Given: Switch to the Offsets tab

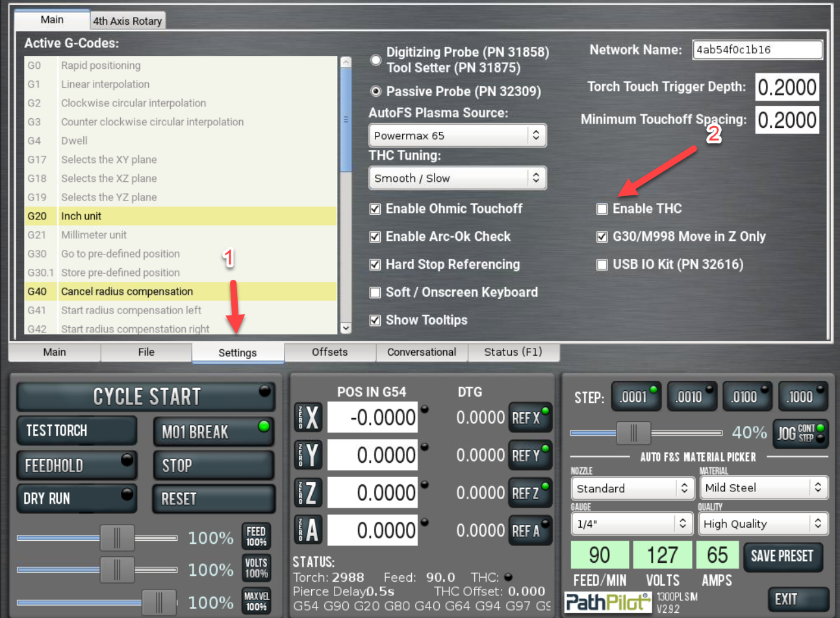Looking at the screenshot, I should click(x=329, y=352).
